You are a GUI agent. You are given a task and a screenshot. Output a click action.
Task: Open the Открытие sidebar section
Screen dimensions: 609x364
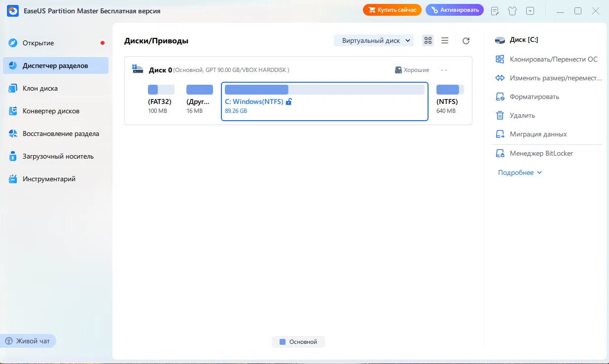click(x=56, y=43)
